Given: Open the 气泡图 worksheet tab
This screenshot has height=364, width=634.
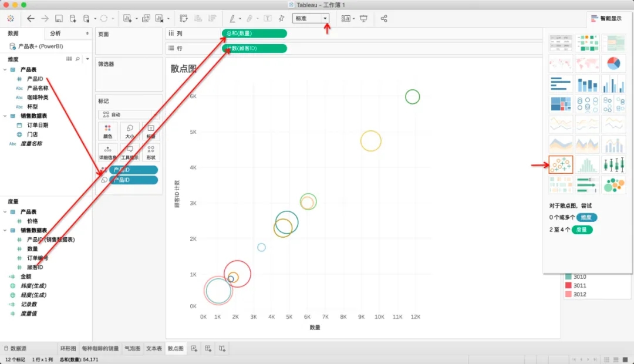Looking at the screenshot, I should [132, 349].
